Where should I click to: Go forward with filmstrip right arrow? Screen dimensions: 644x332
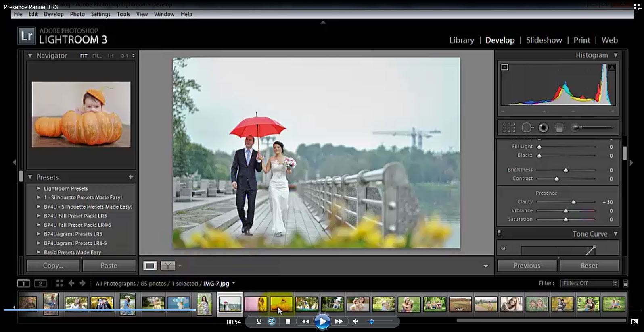[82, 283]
